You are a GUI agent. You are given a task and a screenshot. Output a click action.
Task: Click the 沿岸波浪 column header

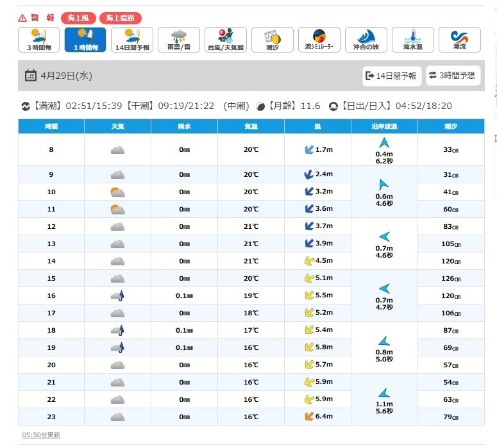coord(384,126)
